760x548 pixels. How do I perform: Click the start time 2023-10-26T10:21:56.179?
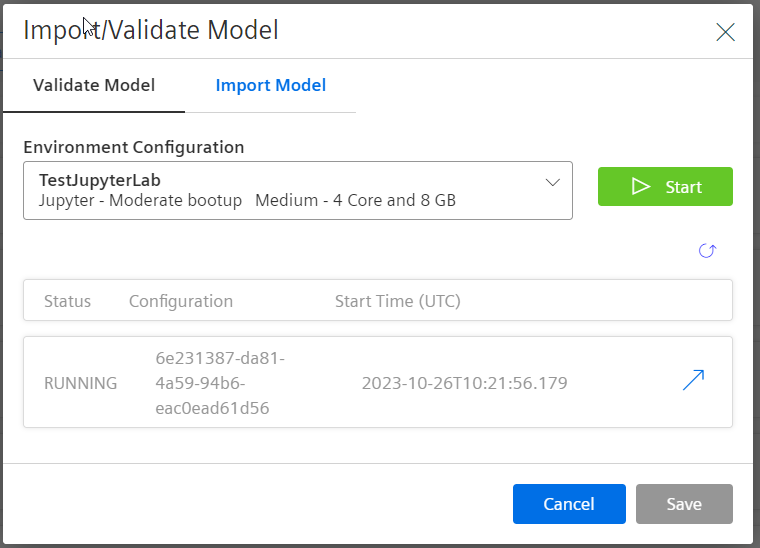click(x=464, y=383)
